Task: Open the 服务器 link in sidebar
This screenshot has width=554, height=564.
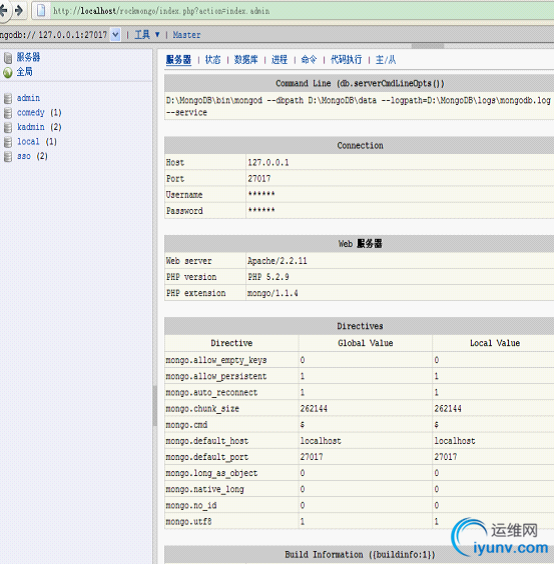Action: pos(28,57)
